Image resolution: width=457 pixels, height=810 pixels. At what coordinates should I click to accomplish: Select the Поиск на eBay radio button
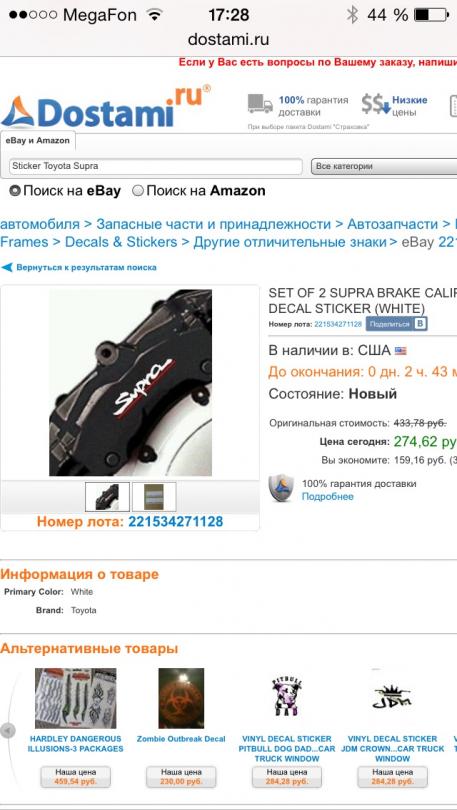pos(15,191)
